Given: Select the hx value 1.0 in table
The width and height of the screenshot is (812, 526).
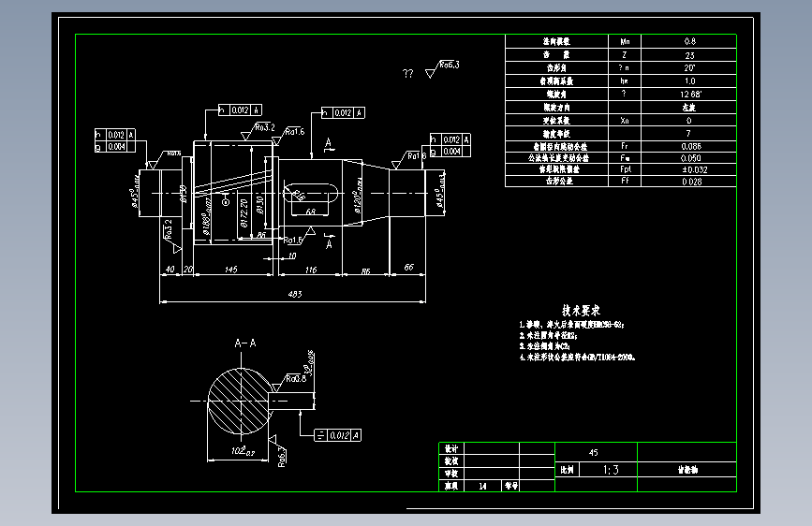Looking at the screenshot, I should pos(690,80).
